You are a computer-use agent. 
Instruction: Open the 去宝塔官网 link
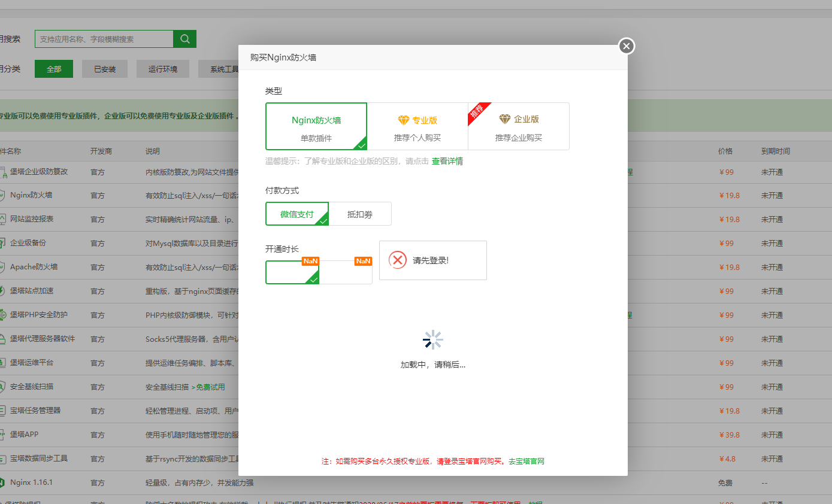point(527,462)
